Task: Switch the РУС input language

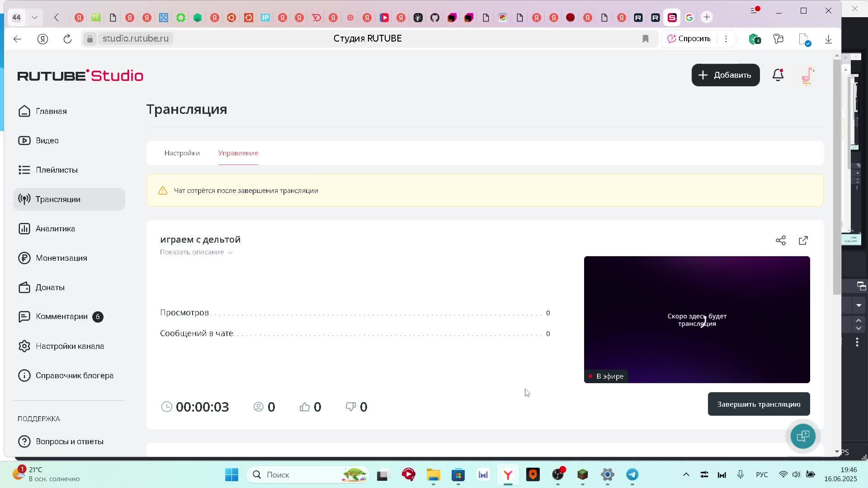Action: [762, 474]
